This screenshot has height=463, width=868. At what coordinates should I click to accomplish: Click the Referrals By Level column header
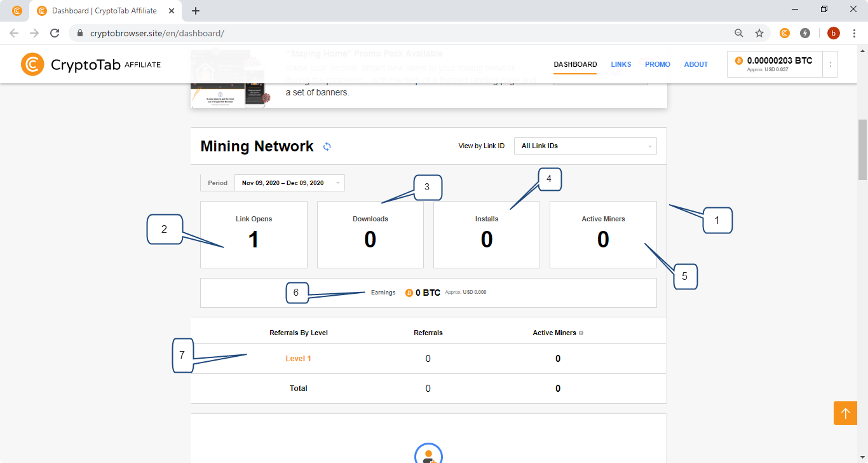[299, 333]
